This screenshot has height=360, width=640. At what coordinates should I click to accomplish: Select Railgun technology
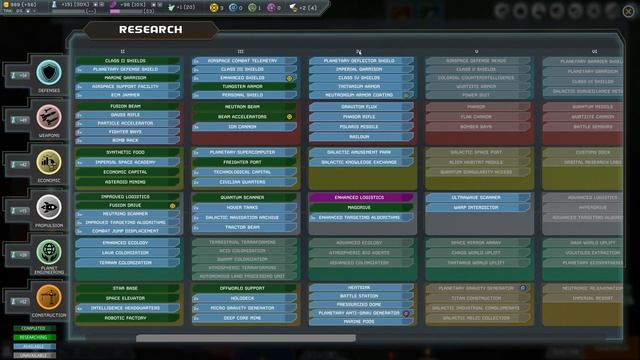(361, 137)
